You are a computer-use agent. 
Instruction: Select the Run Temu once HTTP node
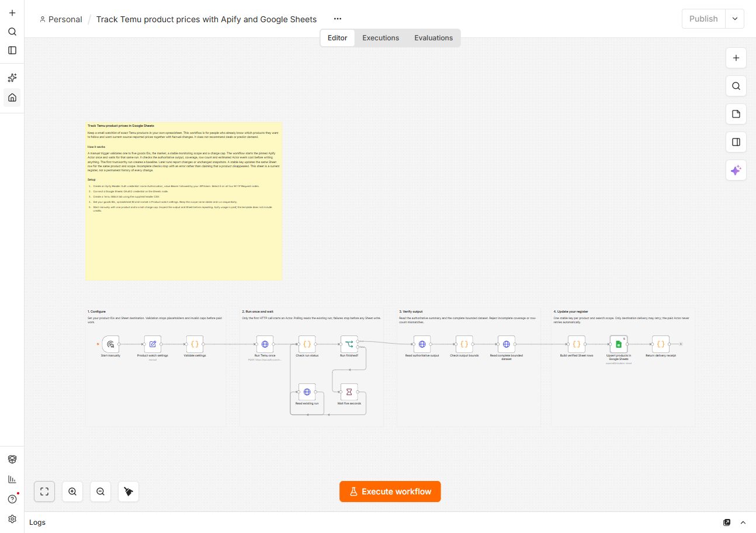click(265, 344)
